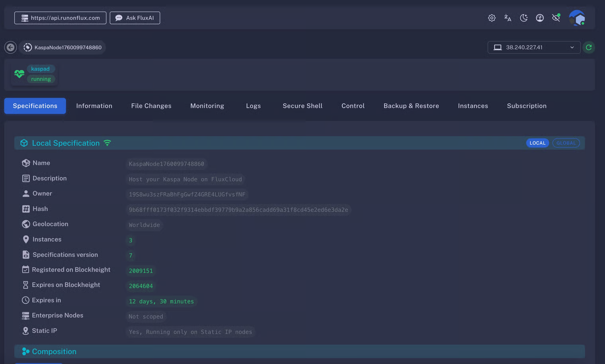Switch to the Secure Shell tab
Image resolution: width=605 pixels, height=364 pixels.
[x=302, y=106]
